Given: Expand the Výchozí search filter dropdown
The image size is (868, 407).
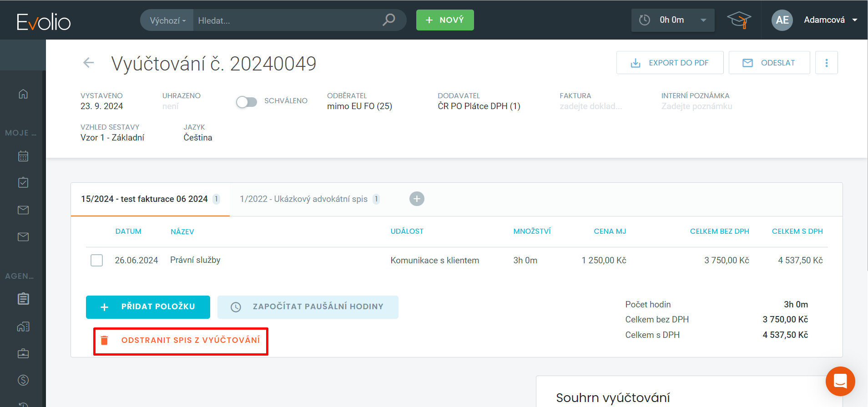Looking at the screenshot, I should click(x=167, y=20).
